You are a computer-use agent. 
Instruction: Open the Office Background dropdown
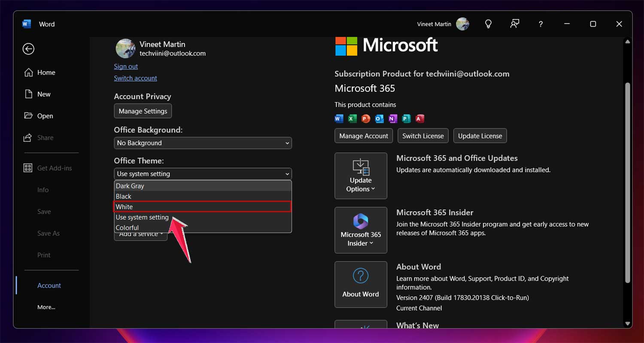coord(203,143)
